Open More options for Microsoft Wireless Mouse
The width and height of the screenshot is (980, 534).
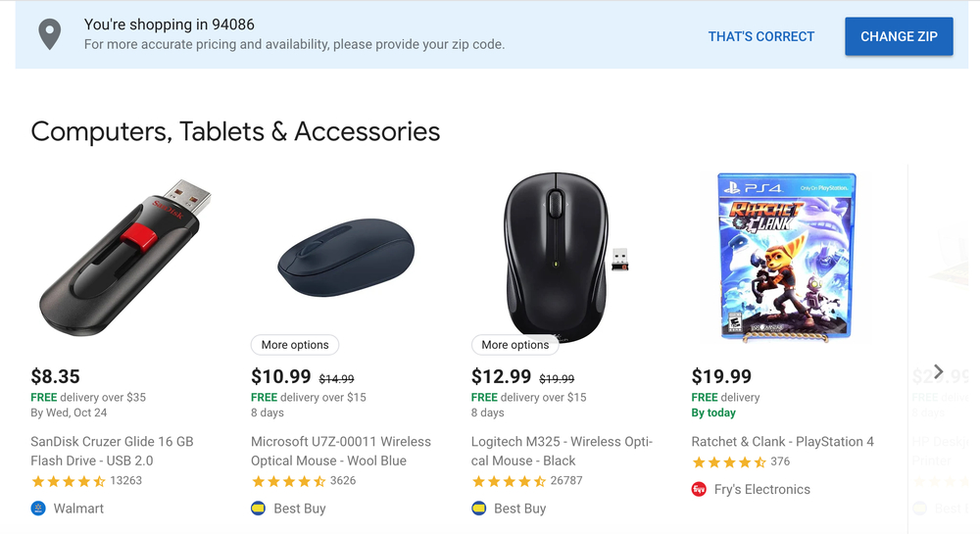[295, 345]
